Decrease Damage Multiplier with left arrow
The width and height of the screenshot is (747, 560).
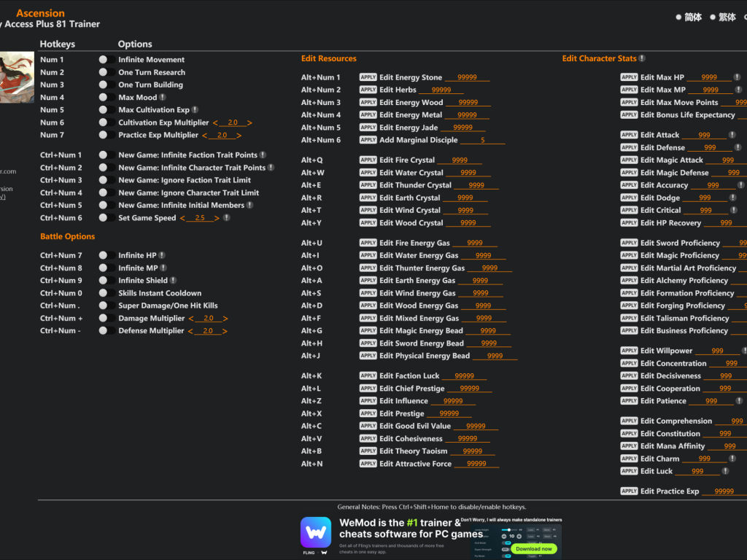(191, 319)
